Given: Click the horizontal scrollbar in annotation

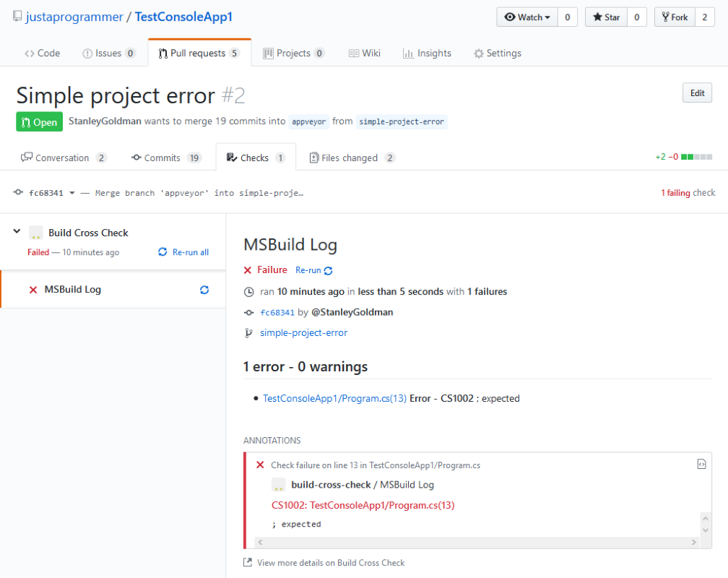Looking at the screenshot, I should tap(477, 542).
